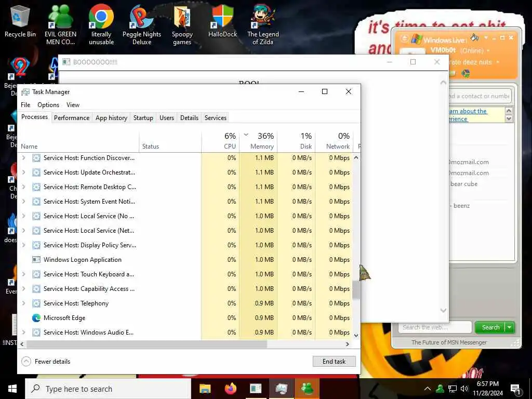The image size is (532, 399).
Task: Switch to the Details tab
Action: click(189, 118)
